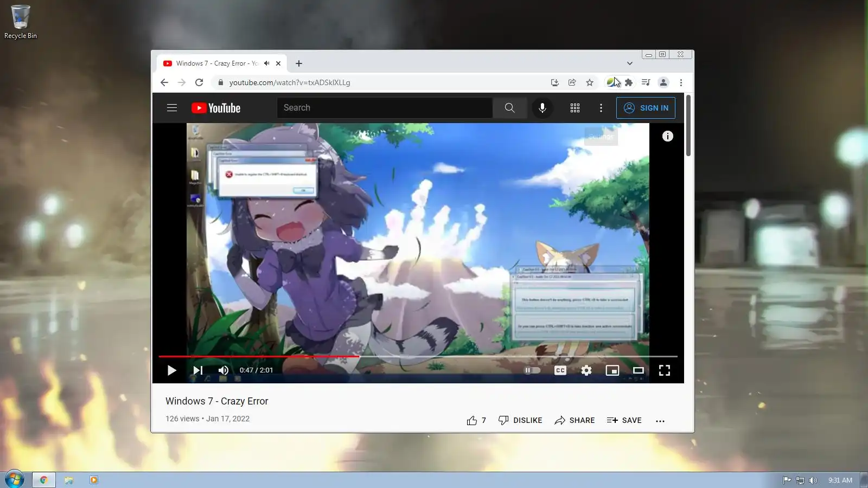Open the player settings gear

tap(586, 370)
